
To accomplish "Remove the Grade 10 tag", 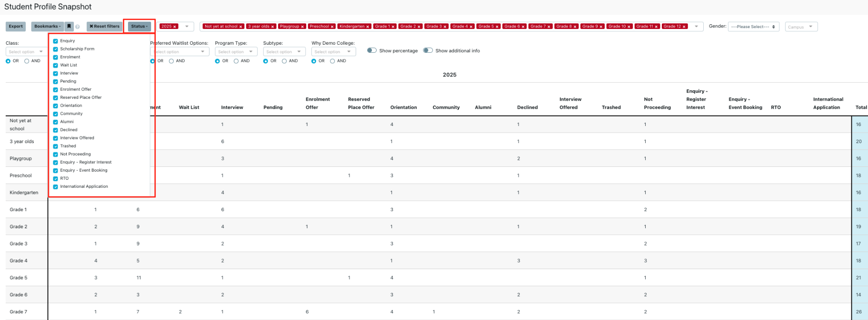I will pos(629,27).
